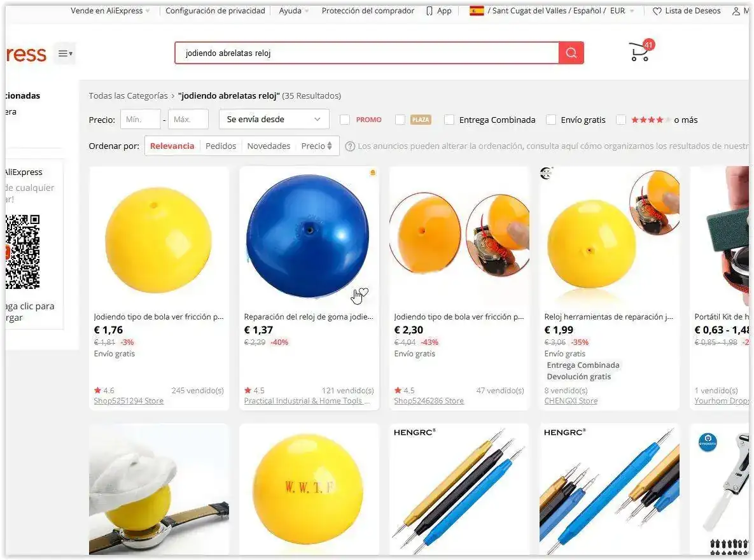Image resolution: width=754 pixels, height=560 pixels.
Task: Click the Spain flag country icon
Action: coord(477,11)
